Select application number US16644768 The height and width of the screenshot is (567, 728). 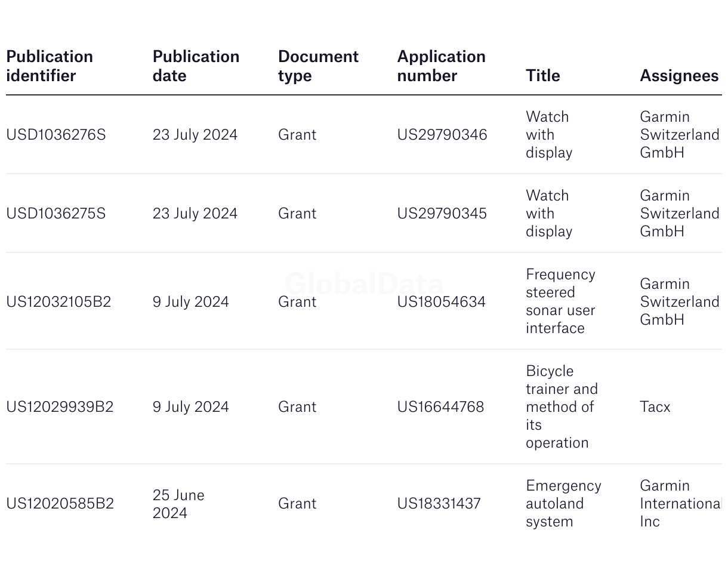click(x=440, y=407)
